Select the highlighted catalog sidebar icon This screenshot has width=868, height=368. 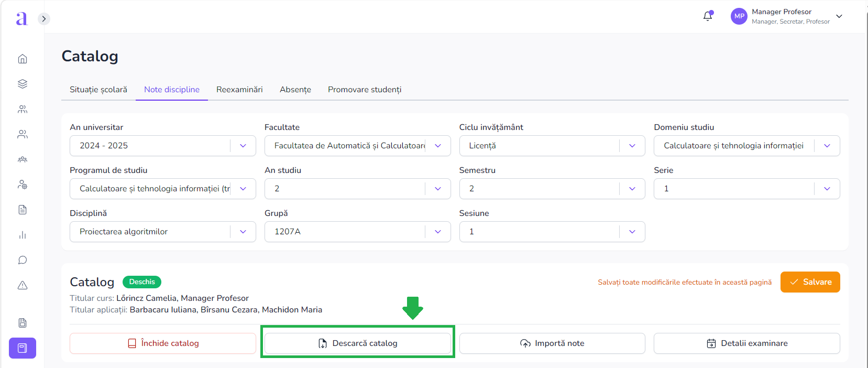23,348
